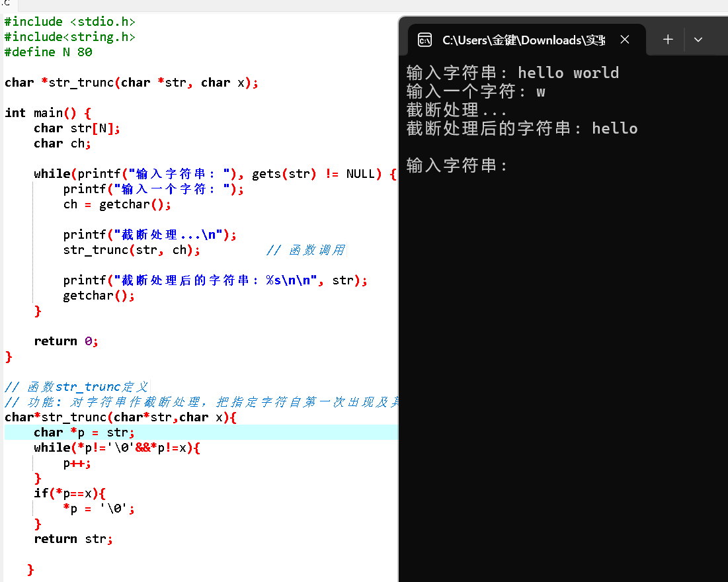
Task: Click the 'hello' truncated result in terminal output
Action: [614, 128]
